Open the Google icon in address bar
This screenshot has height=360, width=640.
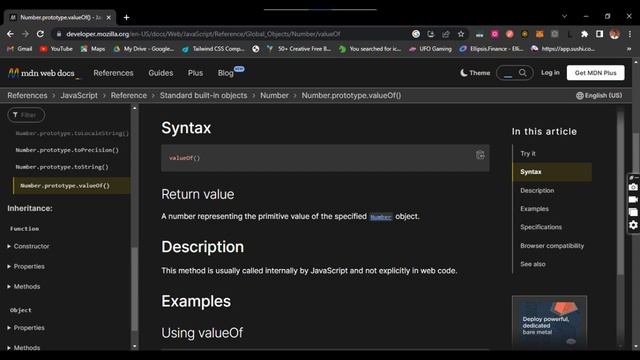pyautogui.click(x=416, y=34)
